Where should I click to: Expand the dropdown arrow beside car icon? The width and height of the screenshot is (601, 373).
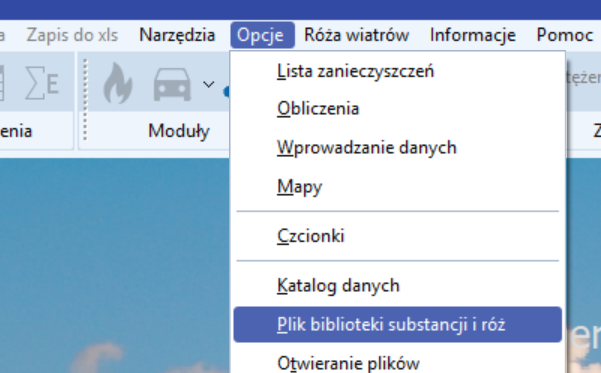point(209,84)
